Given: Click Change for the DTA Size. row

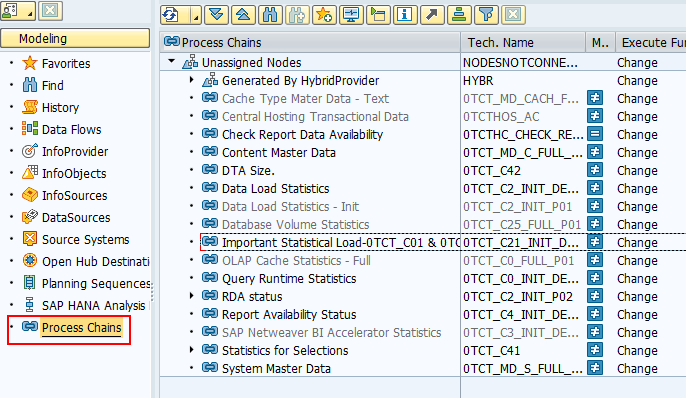Looking at the screenshot, I should 637,171.
